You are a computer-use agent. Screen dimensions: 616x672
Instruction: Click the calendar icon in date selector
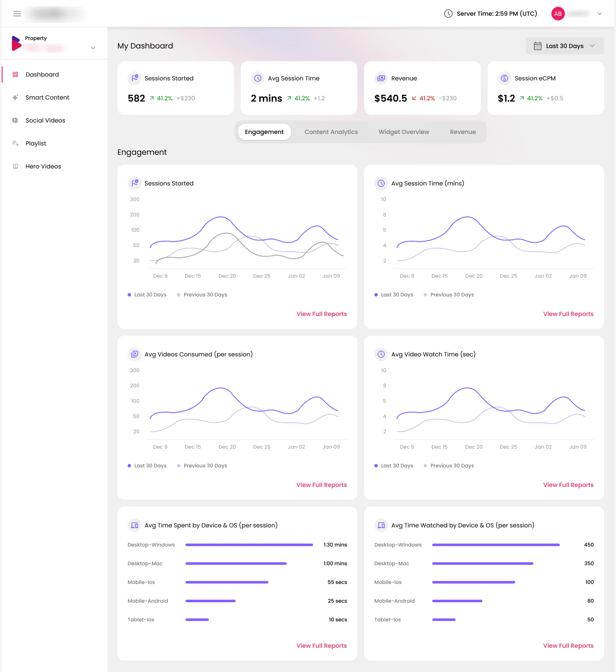point(538,46)
